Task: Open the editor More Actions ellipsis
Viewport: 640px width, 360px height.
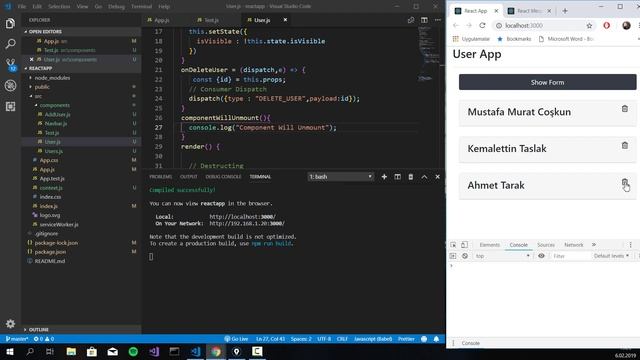Action: coord(438,20)
